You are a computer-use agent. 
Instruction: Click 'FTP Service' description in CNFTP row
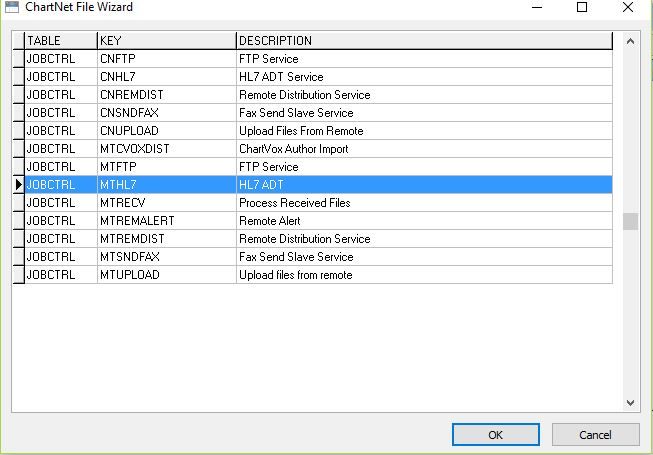coord(269,59)
